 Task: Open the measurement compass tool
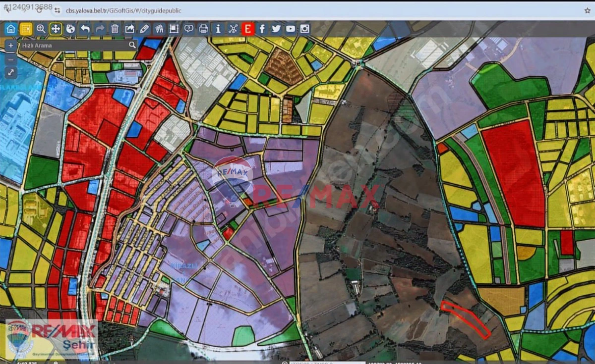tap(159, 29)
